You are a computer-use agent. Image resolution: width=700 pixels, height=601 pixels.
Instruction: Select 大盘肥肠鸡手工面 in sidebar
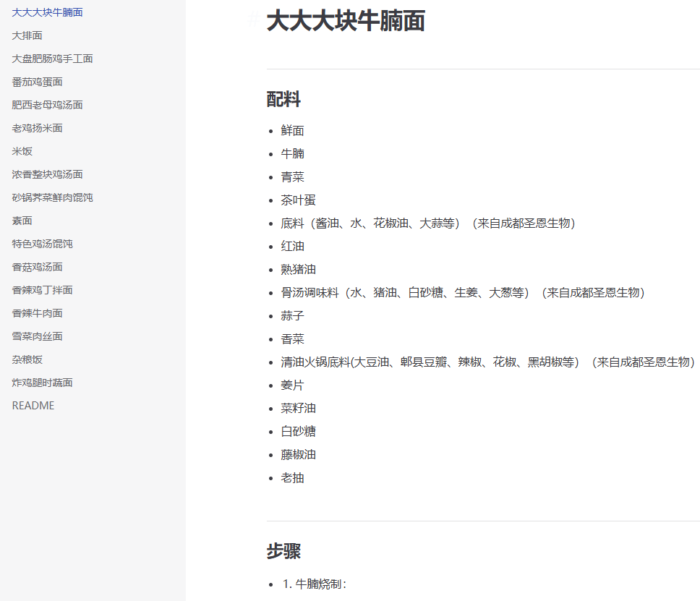tap(52, 58)
